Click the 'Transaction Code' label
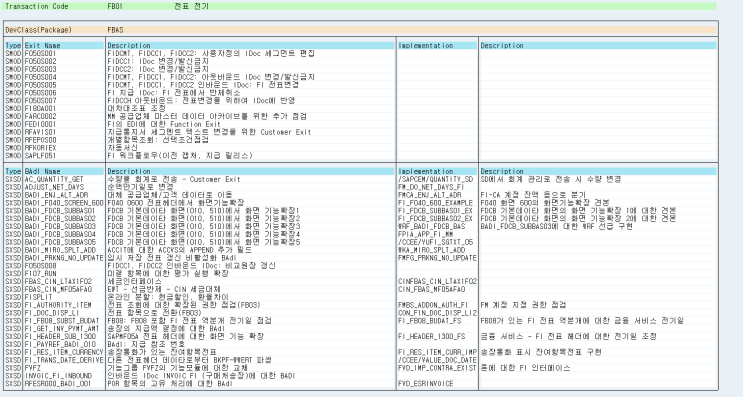 36,6
